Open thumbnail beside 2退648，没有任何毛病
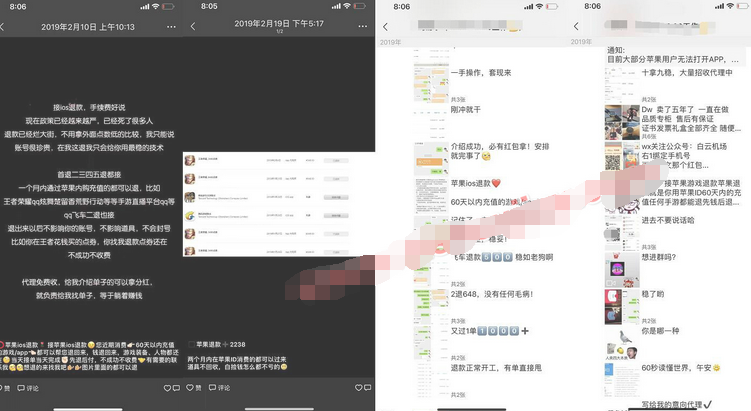Image resolution: width=751 pixels, height=411 pixels. click(x=431, y=307)
